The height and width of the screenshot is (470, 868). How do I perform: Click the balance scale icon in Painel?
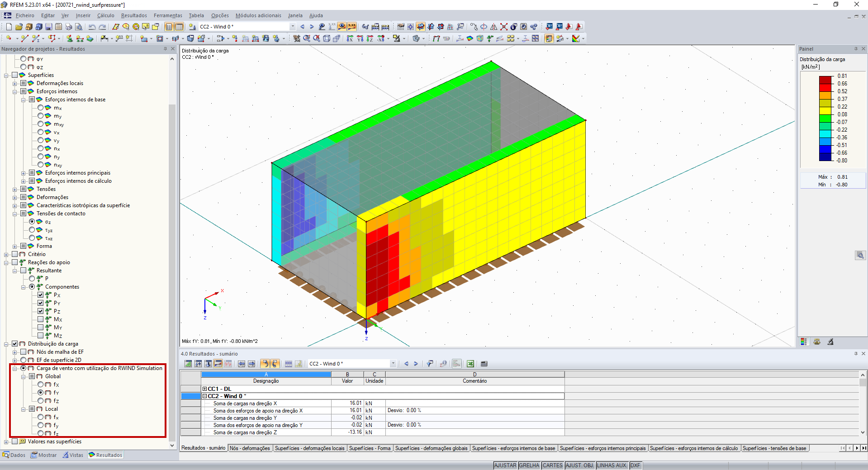coord(817,342)
